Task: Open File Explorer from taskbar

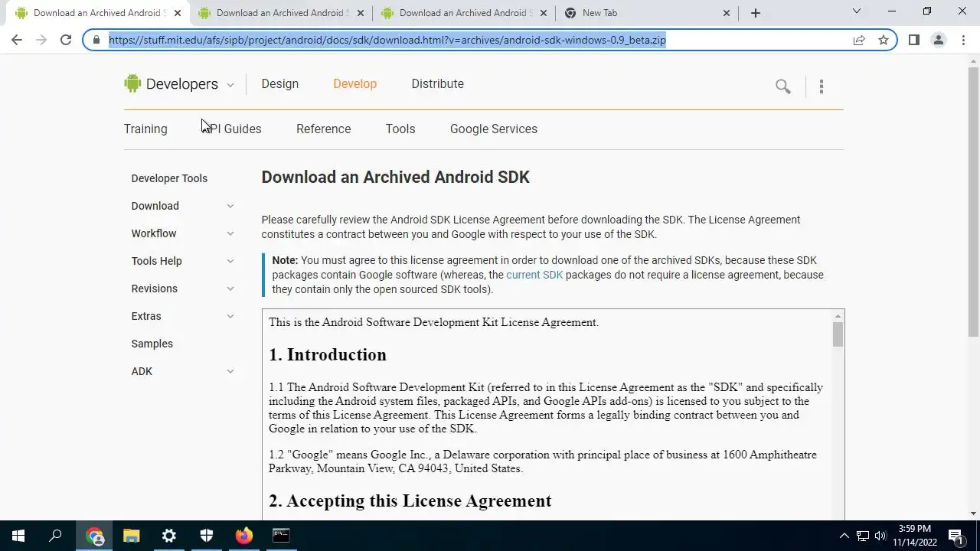Action: coord(132,536)
